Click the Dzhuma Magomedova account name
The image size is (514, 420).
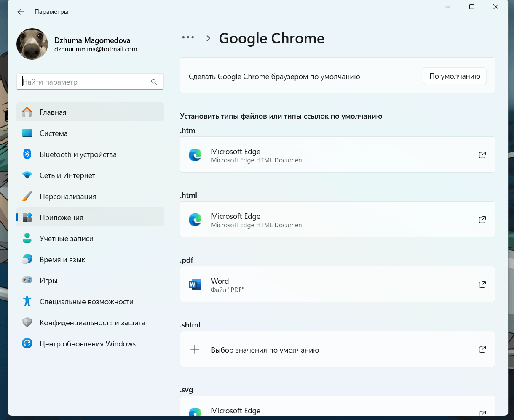point(92,40)
